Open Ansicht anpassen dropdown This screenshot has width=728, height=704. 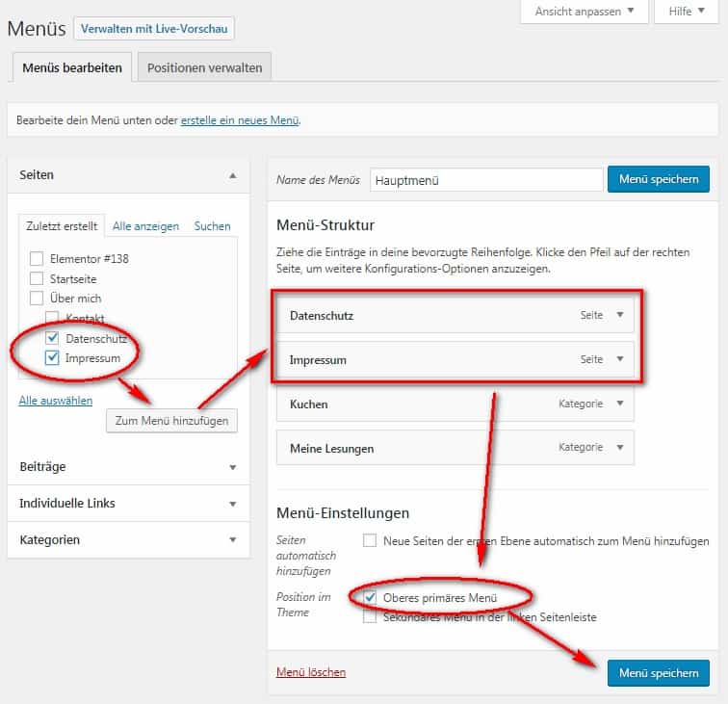pyautogui.click(x=585, y=12)
